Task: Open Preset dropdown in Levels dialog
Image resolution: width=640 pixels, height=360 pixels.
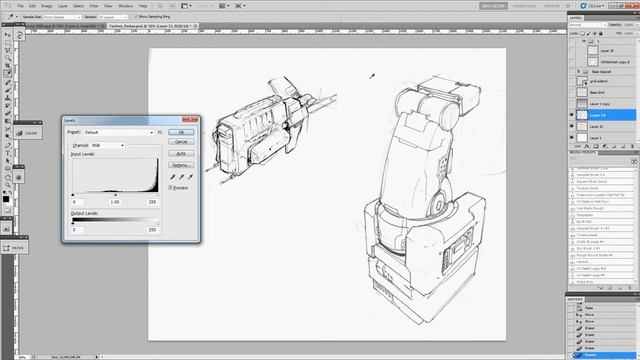Action: [119, 132]
